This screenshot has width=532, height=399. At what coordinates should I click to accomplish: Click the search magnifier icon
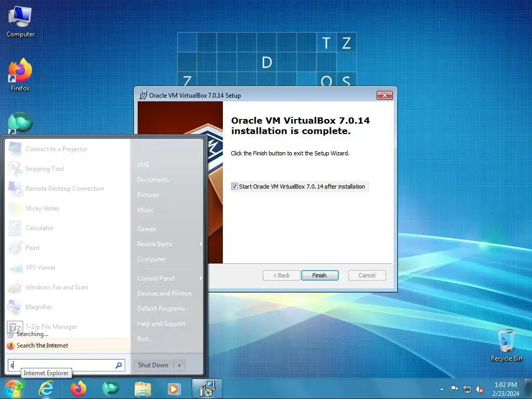tap(119, 365)
